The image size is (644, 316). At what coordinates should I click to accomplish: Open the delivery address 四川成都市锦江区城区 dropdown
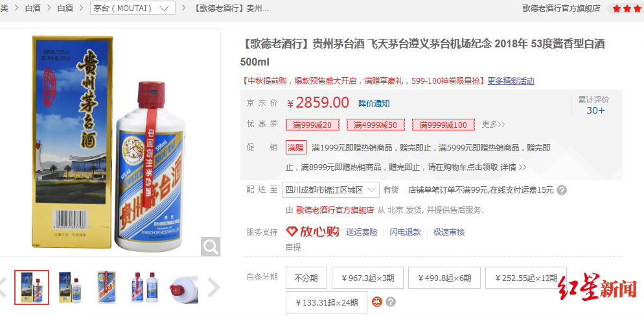pyautogui.click(x=331, y=189)
